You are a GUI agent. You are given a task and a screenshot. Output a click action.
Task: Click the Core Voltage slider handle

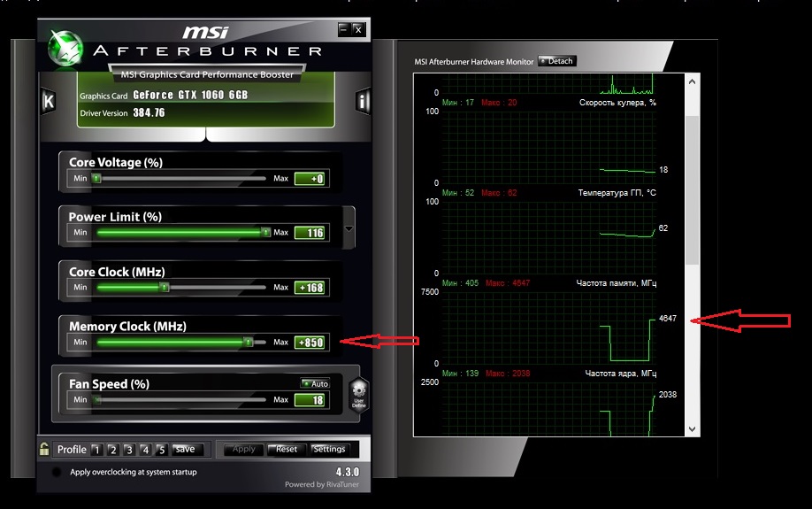coord(96,178)
